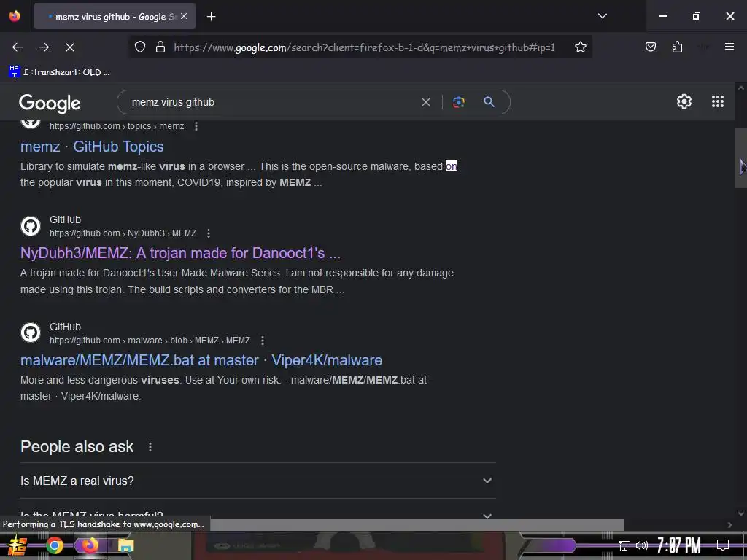Click GitHub favicon of NyDubh3 result
747x560 pixels.
pos(31,226)
